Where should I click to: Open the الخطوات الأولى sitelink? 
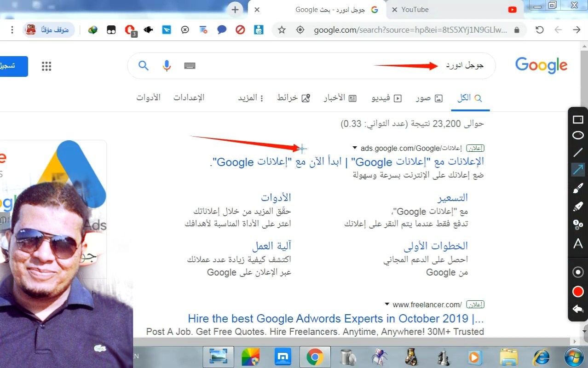pyautogui.click(x=436, y=246)
